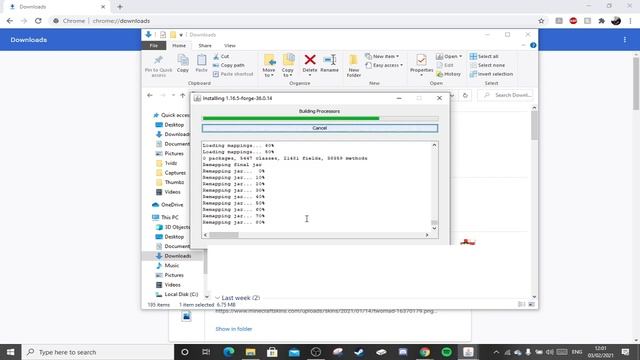Switch to the Home ribbon tab
The height and width of the screenshot is (360, 640).
click(x=179, y=46)
